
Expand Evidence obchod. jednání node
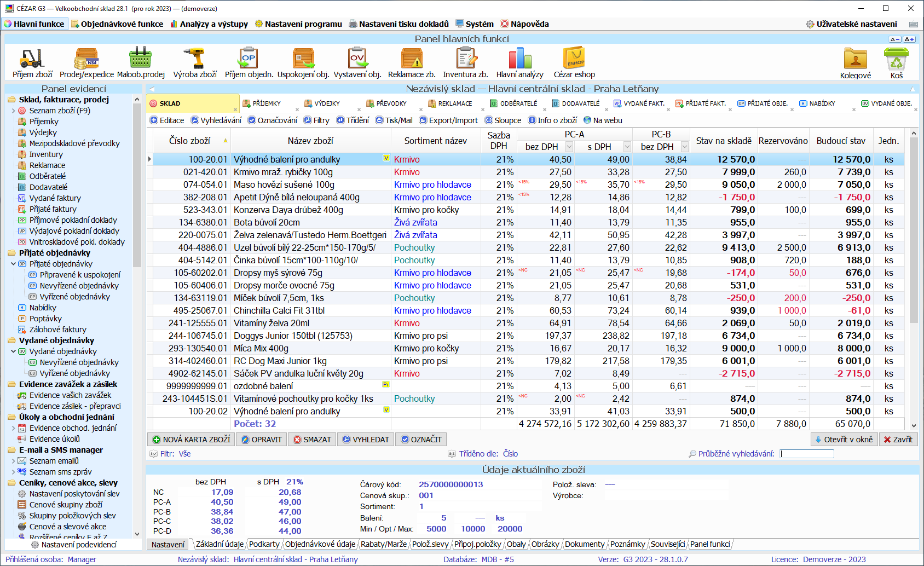click(14, 428)
